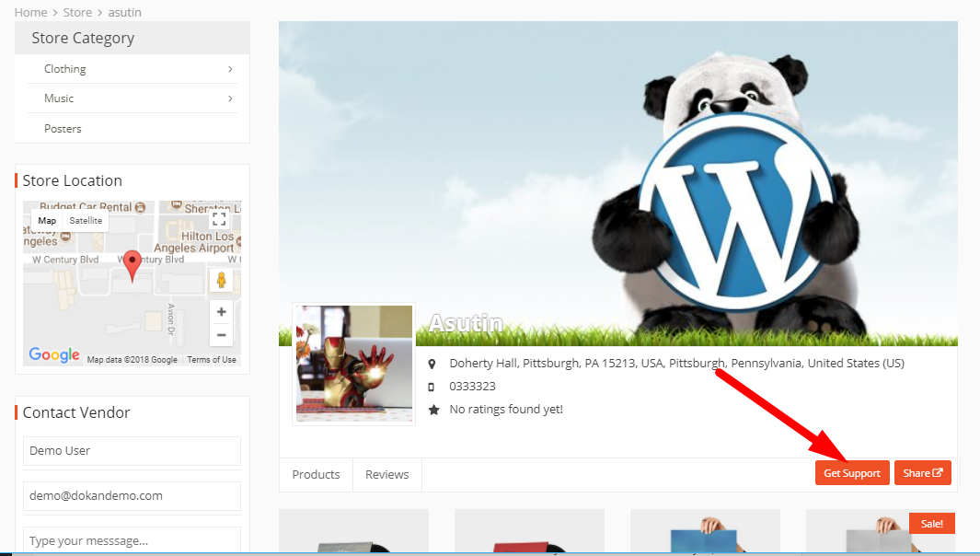The height and width of the screenshot is (556, 980).
Task: Click the Doherty Hall address text
Action: [677, 364]
